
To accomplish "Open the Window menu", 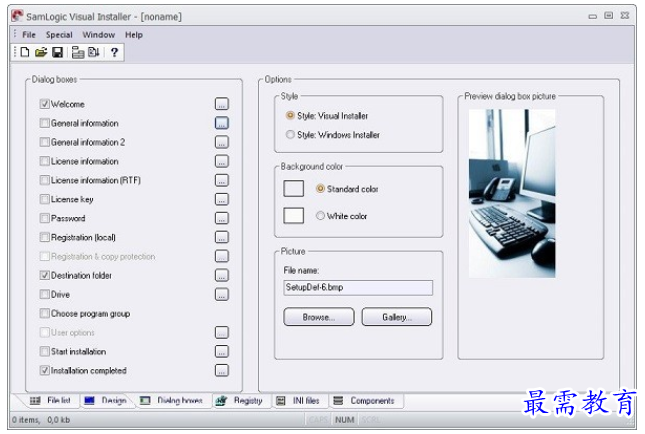I will point(99,35).
